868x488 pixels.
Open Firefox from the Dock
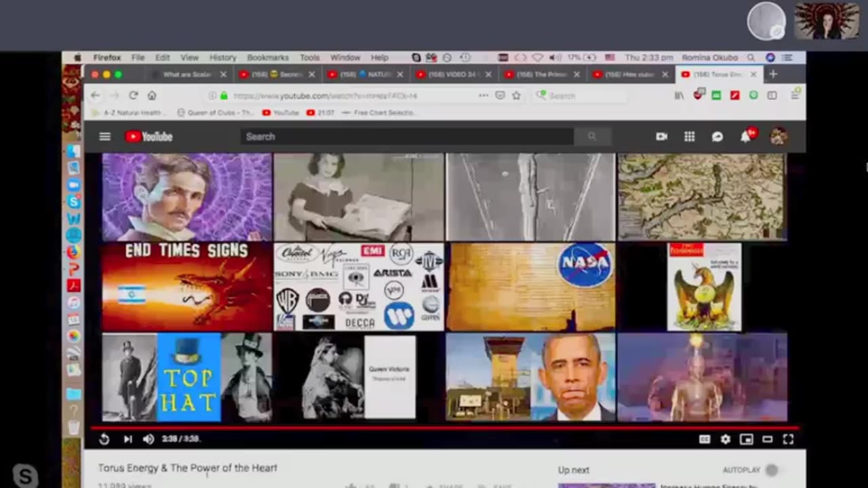73,251
